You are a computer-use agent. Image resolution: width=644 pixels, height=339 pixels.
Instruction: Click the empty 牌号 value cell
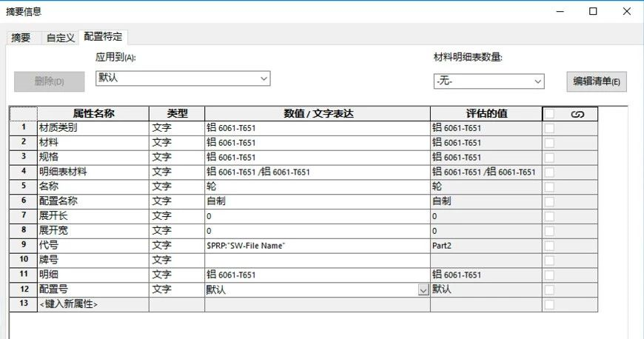tap(317, 260)
